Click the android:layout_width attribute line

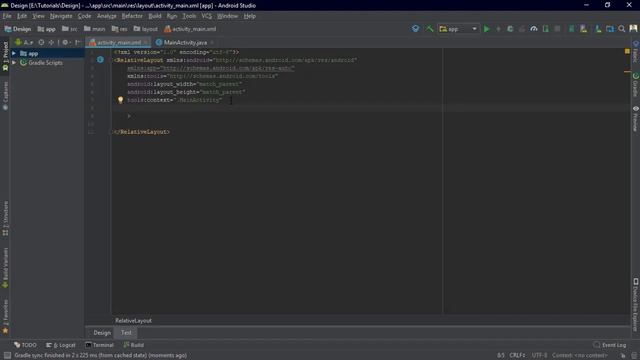click(x=184, y=84)
